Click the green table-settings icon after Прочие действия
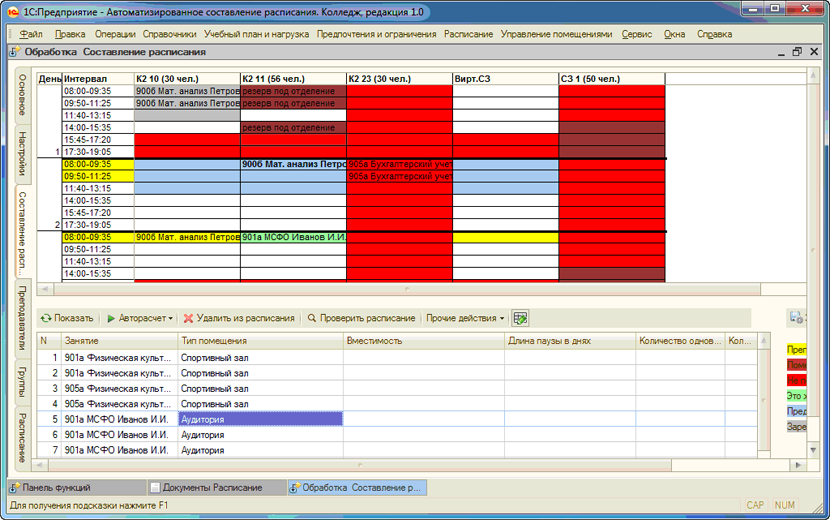This screenshot has height=520, width=830. 520,318
